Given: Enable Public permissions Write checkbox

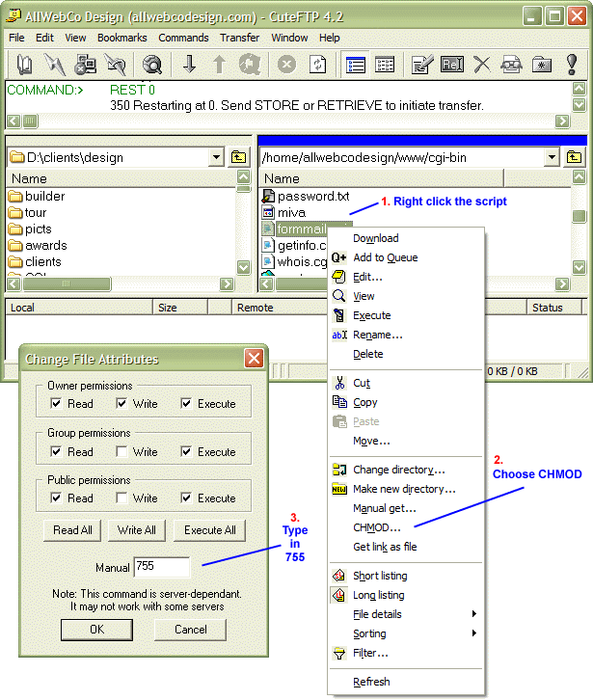Looking at the screenshot, I should tap(121, 498).
